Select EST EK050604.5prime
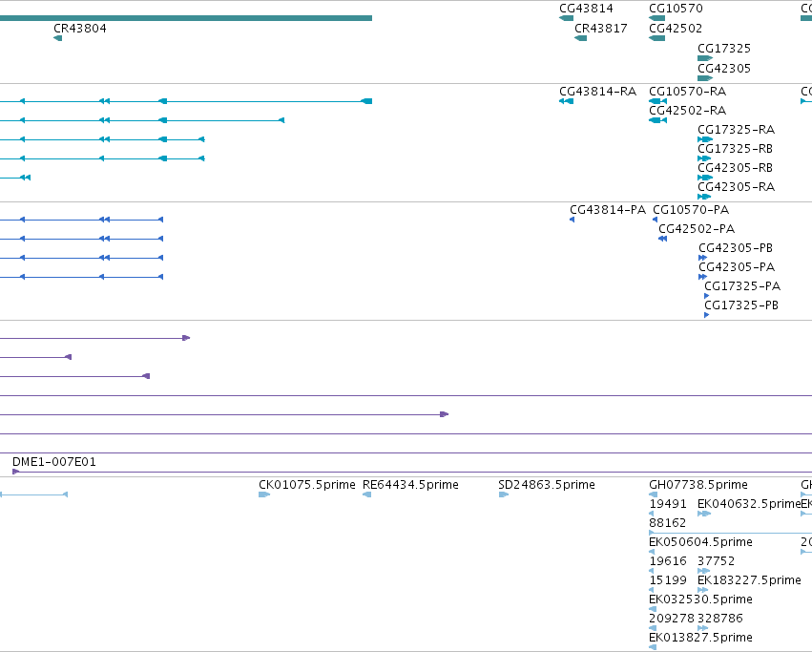Screen dimensions: 812x652 click(x=652, y=552)
